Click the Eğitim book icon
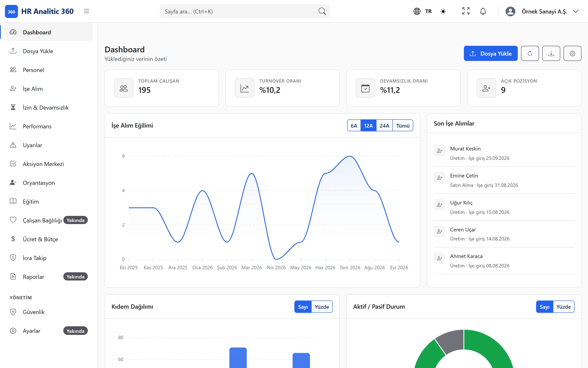Viewport: 588px width, 368px height. (13, 201)
